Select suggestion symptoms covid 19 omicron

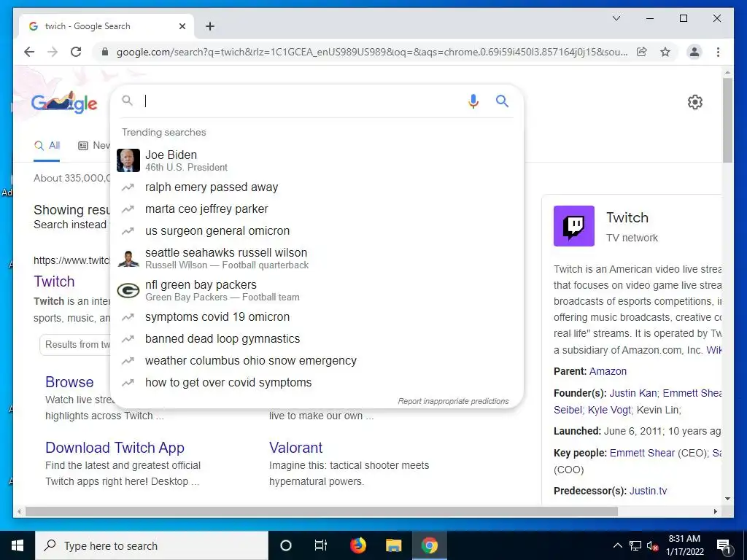click(x=317, y=316)
